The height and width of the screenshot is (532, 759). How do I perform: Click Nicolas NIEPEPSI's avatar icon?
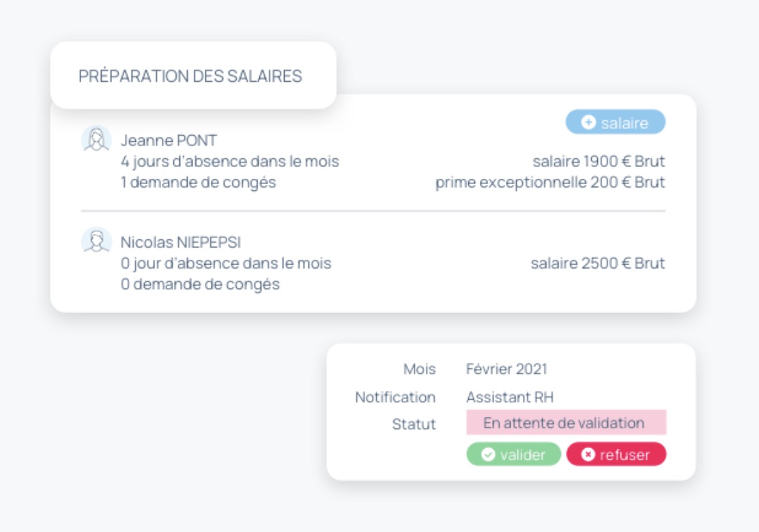pos(96,241)
